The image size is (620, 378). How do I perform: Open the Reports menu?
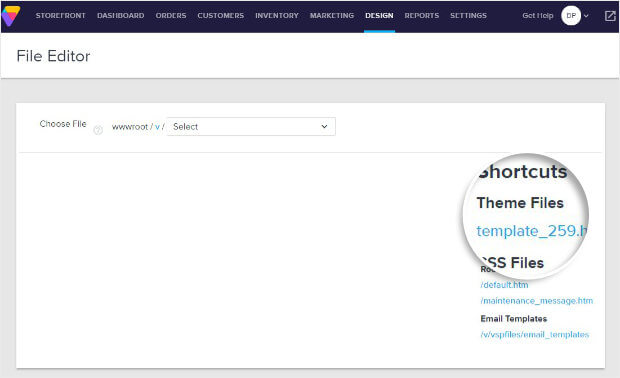point(422,15)
